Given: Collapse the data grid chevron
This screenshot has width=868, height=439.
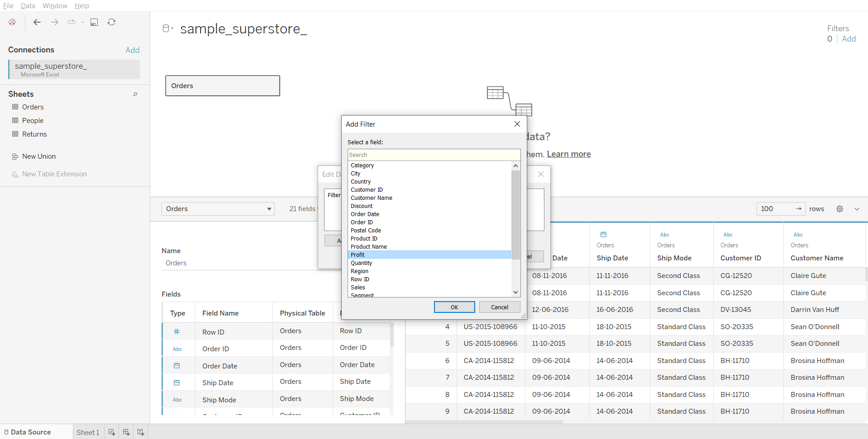Looking at the screenshot, I should tap(857, 209).
